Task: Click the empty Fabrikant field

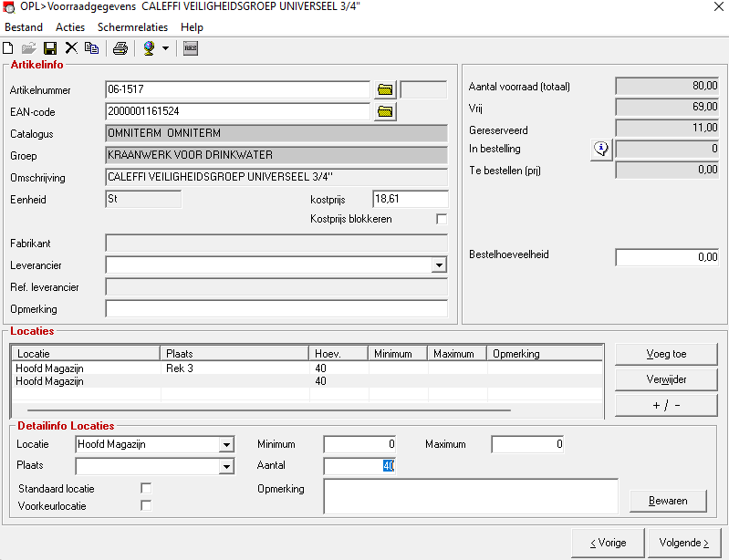Action: [276, 243]
